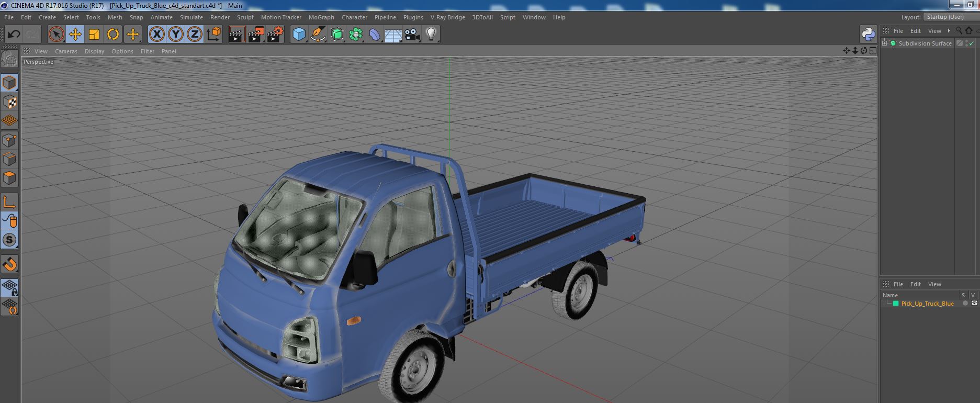The height and width of the screenshot is (403, 980).
Task: Open the Layout dropdown Startup (User)
Action: [x=951, y=17]
